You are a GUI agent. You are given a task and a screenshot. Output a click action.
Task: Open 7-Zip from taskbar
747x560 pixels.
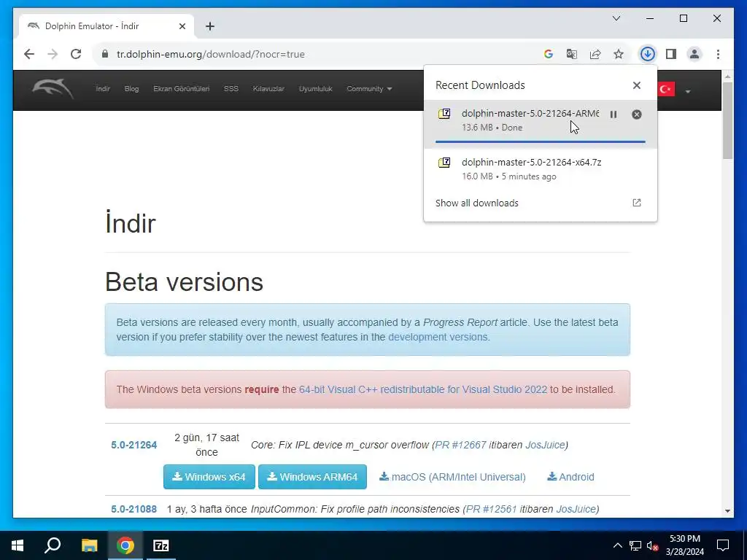tap(161, 545)
